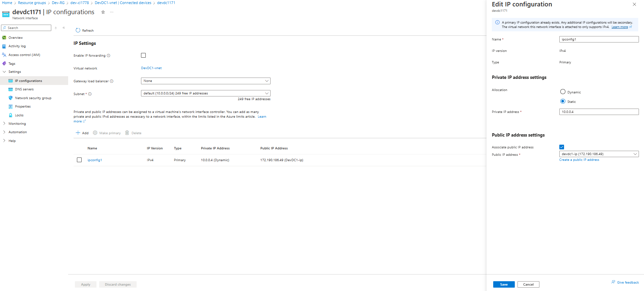Viewport: 644px width, 291px height.
Task: Click the Access control (IAM) icon
Action: point(4,55)
